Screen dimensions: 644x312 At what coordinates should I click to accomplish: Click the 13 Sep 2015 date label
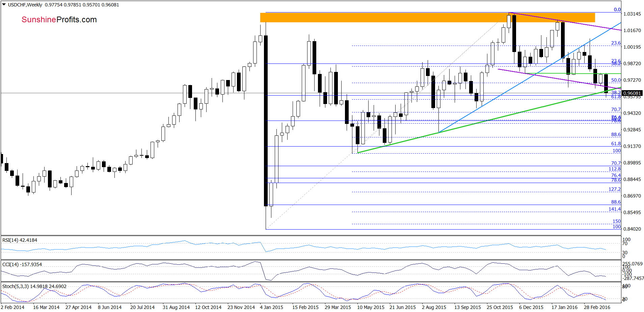(467, 307)
